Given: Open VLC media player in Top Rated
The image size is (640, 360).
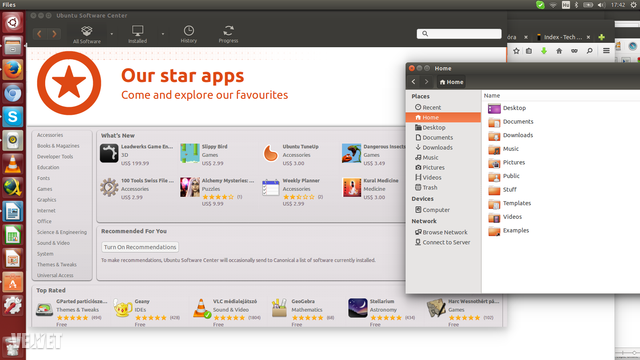Looking at the screenshot, I should coord(227,312).
